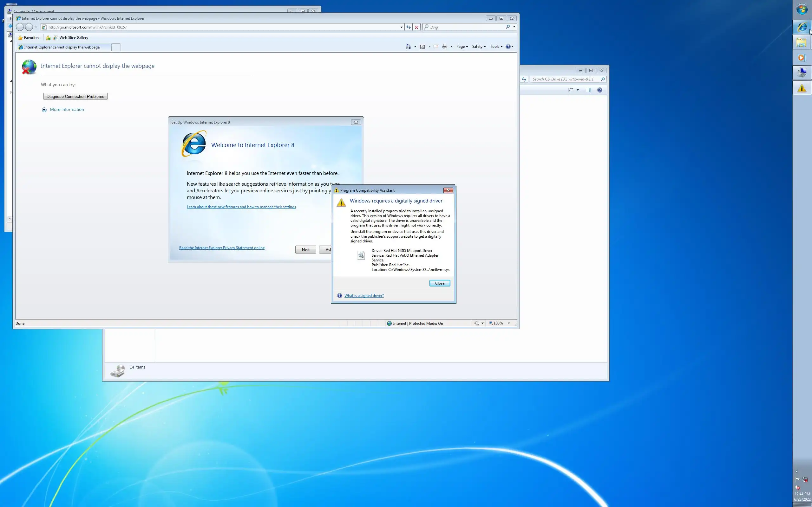Image resolution: width=812 pixels, height=507 pixels.
Task: Open the Safety menu
Action: coord(478,47)
